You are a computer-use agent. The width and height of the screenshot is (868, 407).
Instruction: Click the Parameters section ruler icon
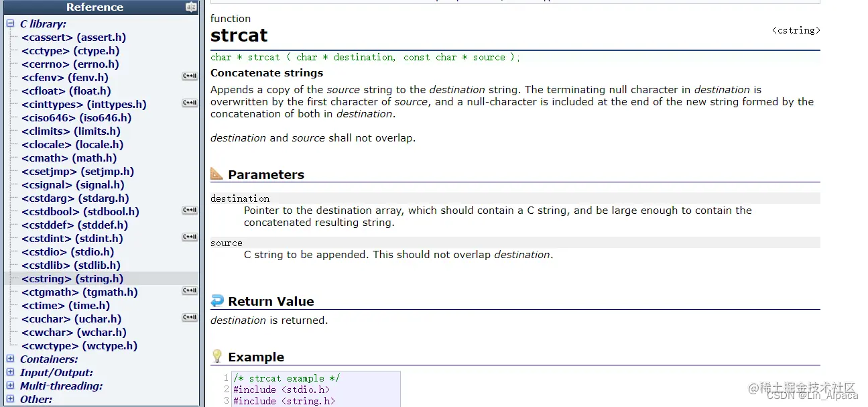(x=217, y=174)
